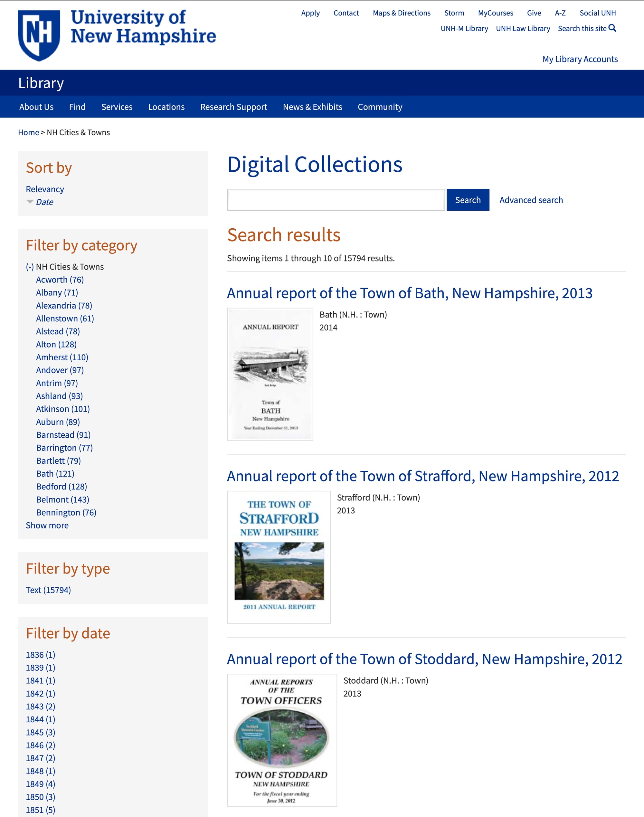
Task: Click the Search button
Action: click(468, 200)
